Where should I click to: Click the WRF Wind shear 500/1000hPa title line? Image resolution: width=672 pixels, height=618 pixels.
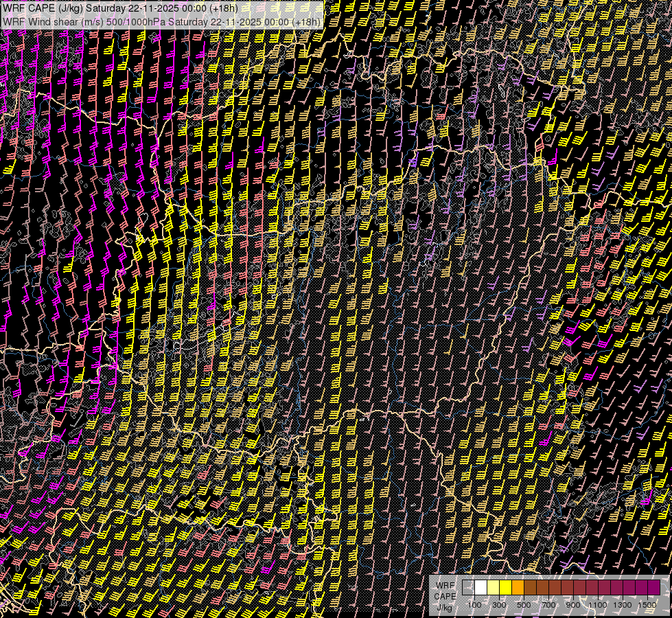161,22
